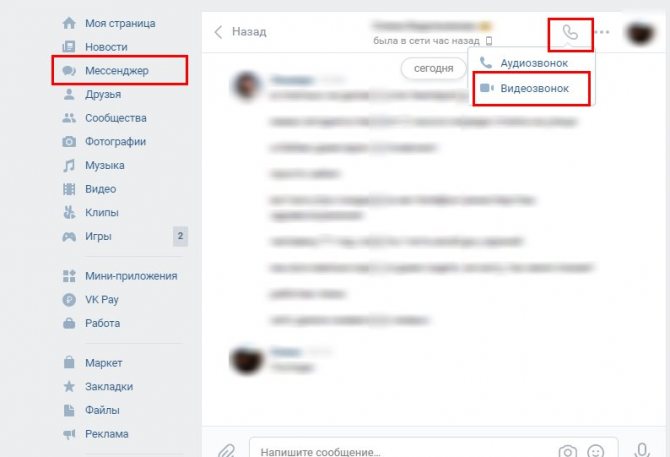
Task: Go to Игры section with badge
Action: pyautogui.click(x=124, y=236)
